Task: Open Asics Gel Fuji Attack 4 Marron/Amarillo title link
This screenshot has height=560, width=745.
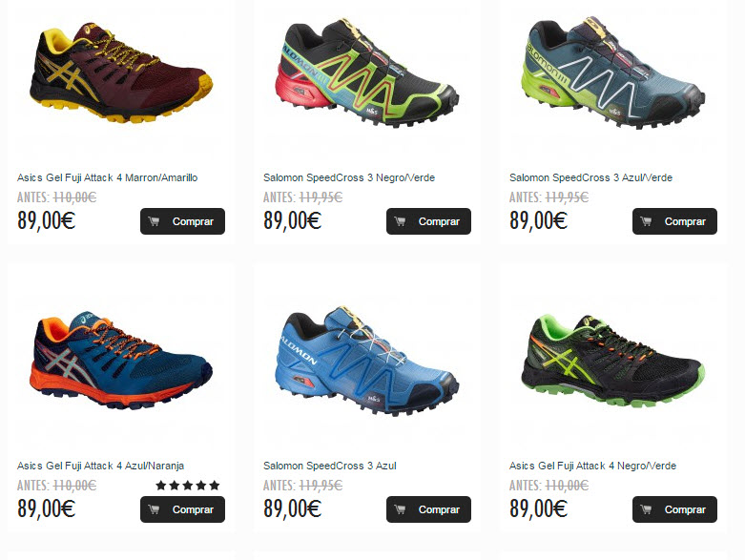Action: tap(108, 177)
